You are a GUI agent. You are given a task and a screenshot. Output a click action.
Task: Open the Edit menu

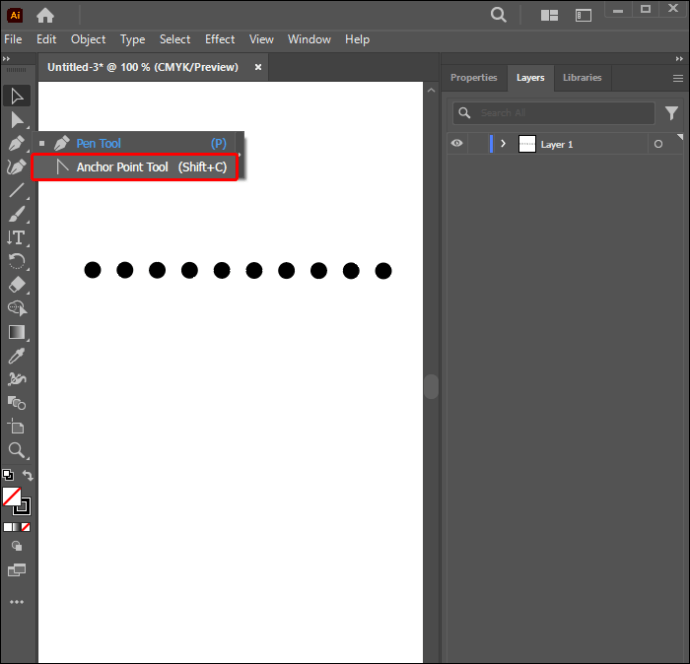click(x=46, y=40)
